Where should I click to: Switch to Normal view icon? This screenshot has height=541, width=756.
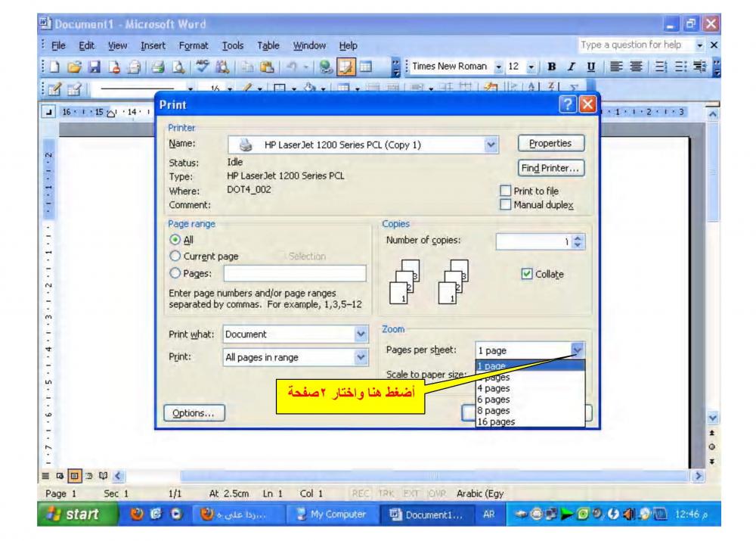point(45,476)
